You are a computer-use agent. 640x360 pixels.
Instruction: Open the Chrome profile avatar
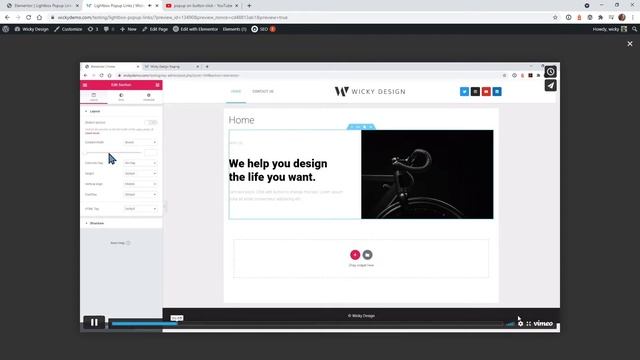point(622,18)
